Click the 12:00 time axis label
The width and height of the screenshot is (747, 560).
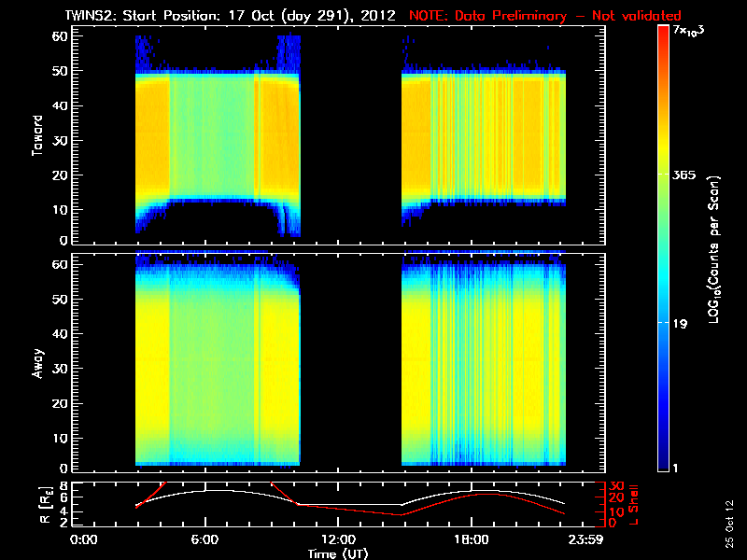point(339,540)
